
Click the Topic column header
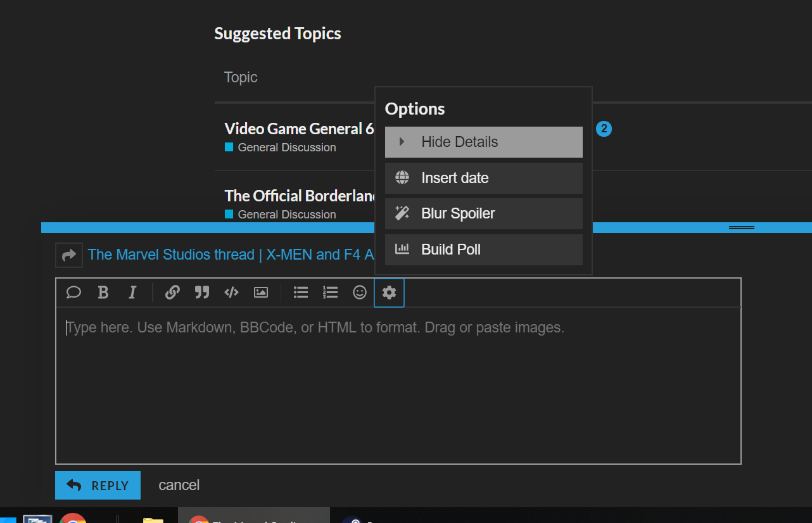coord(241,77)
